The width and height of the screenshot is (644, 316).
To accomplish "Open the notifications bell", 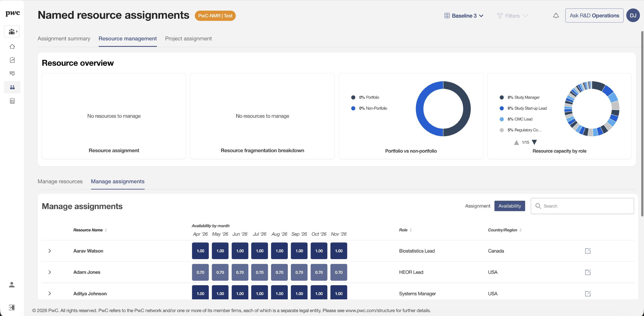I will point(556,16).
